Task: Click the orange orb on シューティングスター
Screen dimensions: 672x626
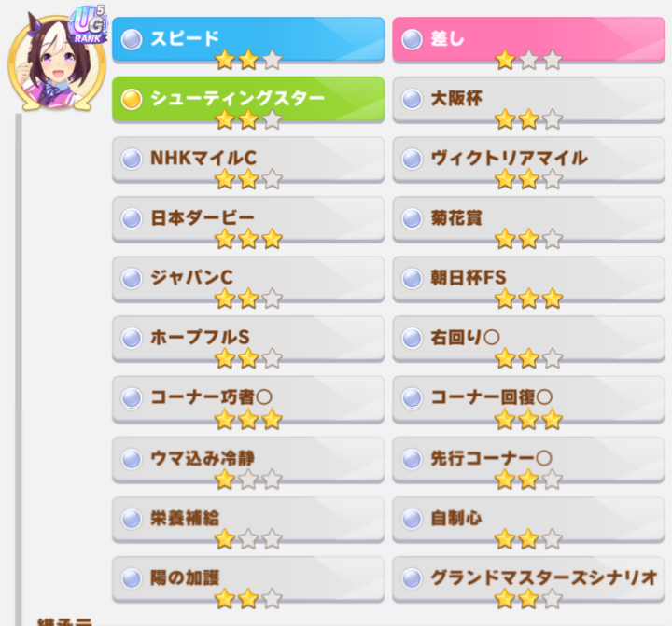Action: (x=132, y=99)
